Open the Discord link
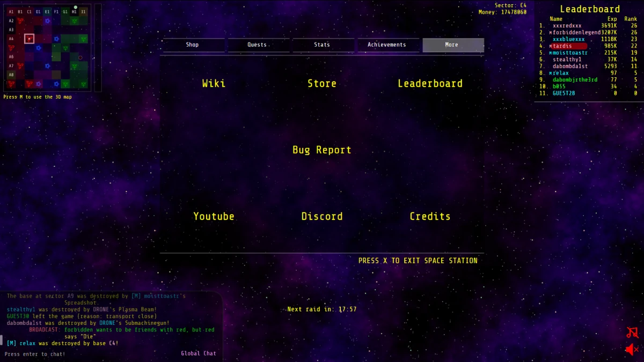Screen dimensions: 644x362 click(321, 216)
